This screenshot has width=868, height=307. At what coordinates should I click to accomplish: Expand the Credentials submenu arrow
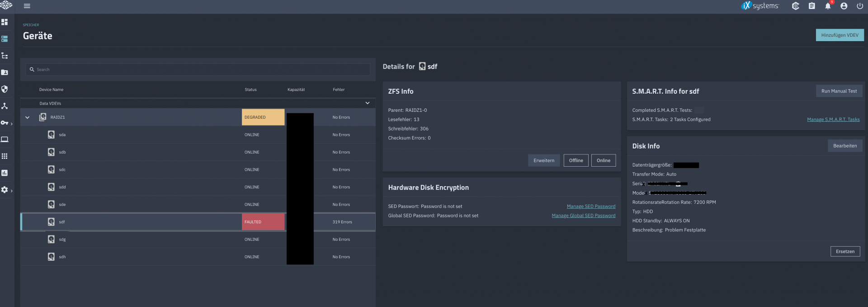(x=12, y=124)
